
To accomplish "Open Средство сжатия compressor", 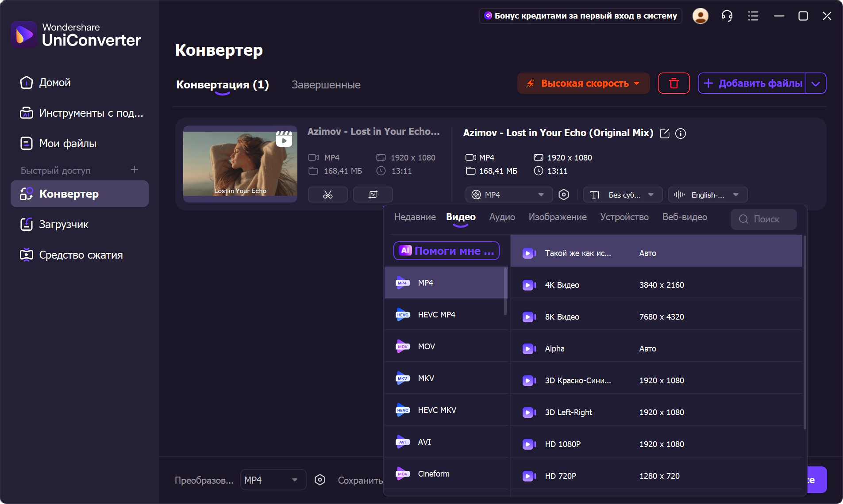I will pos(80,255).
